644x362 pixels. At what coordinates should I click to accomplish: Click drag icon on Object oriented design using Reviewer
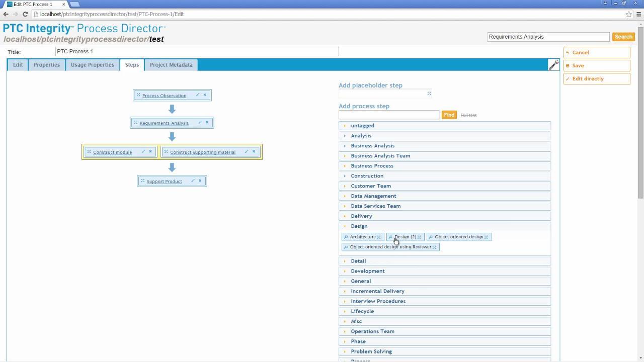pos(434,247)
